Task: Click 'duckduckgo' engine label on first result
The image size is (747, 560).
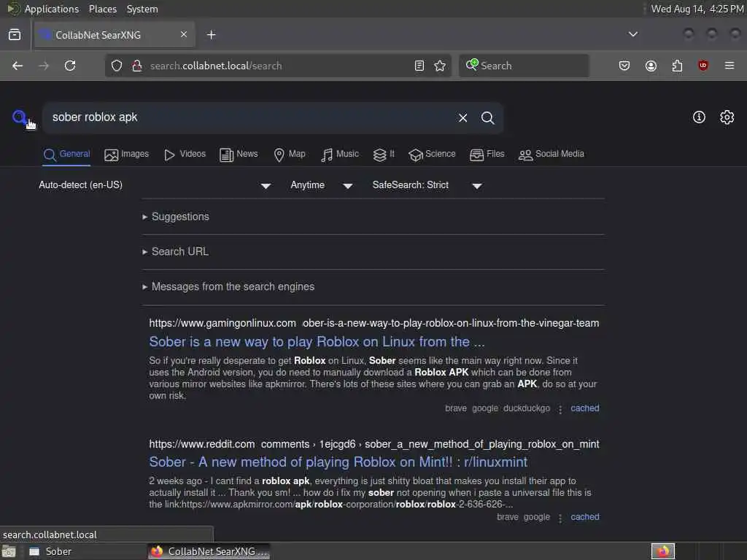Action: click(x=527, y=408)
